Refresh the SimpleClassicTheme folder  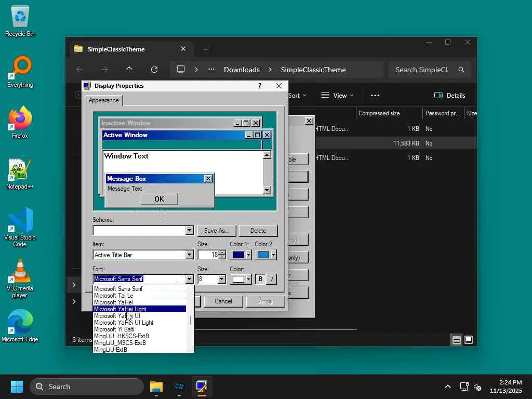pyautogui.click(x=154, y=70)
